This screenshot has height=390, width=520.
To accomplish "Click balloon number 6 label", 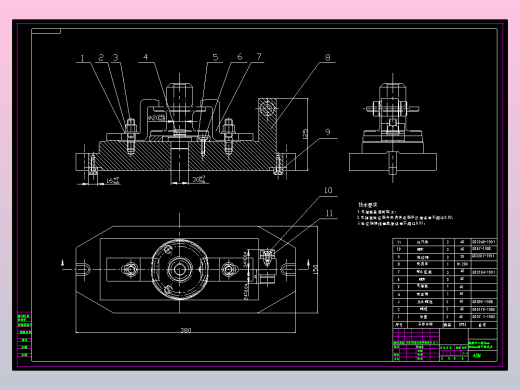I will pos(240,57).
